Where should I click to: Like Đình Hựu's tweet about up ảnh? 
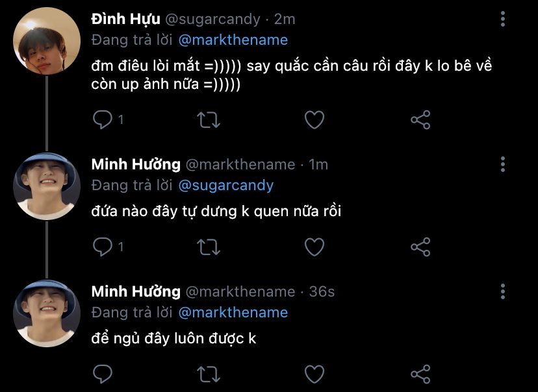click(x=314, y=119)
